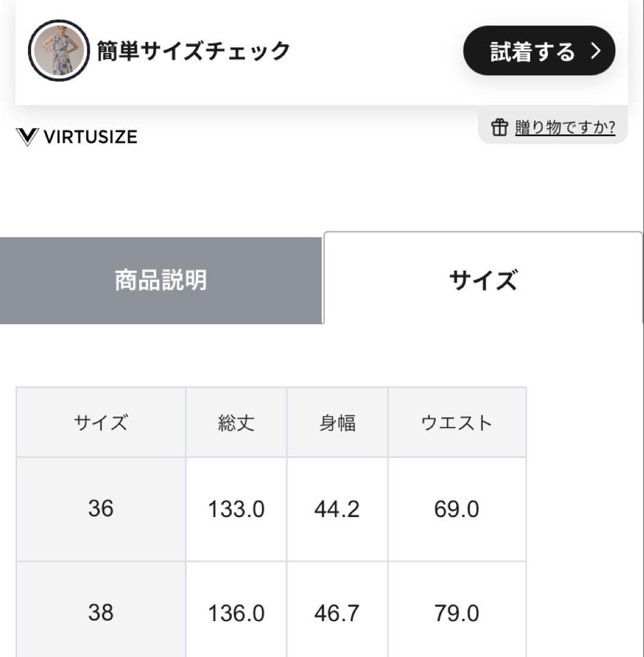
Task: Click the 身幅 column header
Action: [x=337, y=422]
